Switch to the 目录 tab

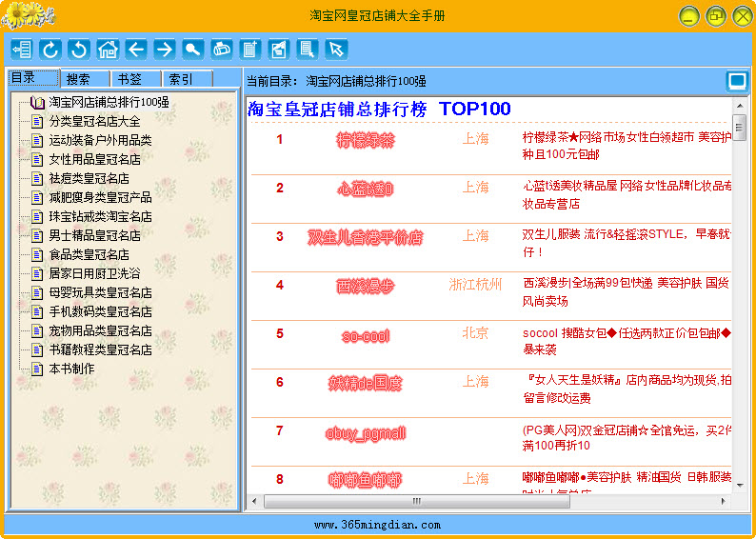click(x=33, y=78)
